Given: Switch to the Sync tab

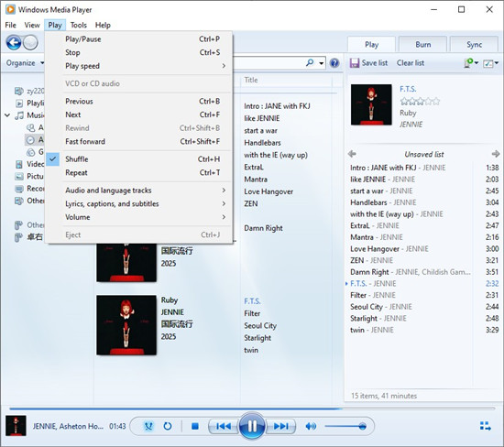Looking at the screenshot, I should click(474, 44).
